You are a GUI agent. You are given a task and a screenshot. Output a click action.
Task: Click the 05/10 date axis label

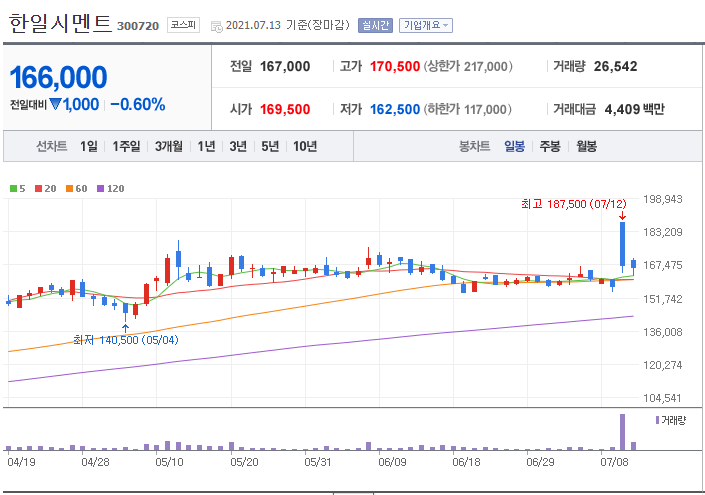pos(170,462)
